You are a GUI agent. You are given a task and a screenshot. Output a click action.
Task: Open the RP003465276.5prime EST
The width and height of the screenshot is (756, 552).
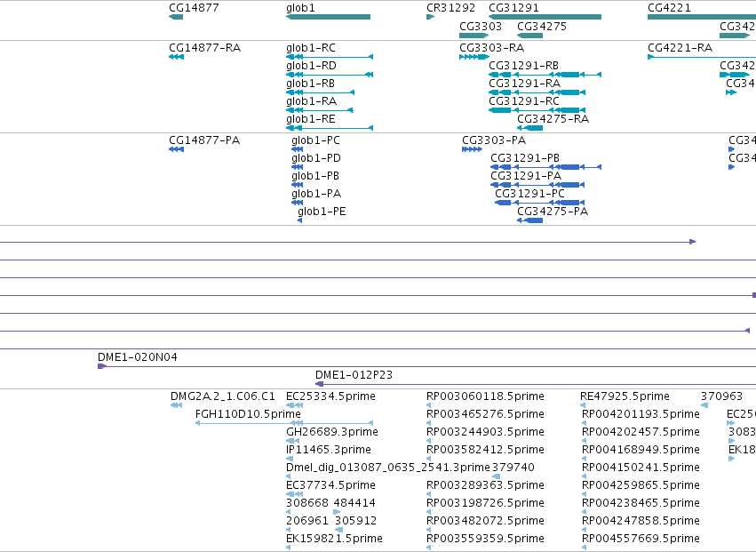(x=486, y=414)
